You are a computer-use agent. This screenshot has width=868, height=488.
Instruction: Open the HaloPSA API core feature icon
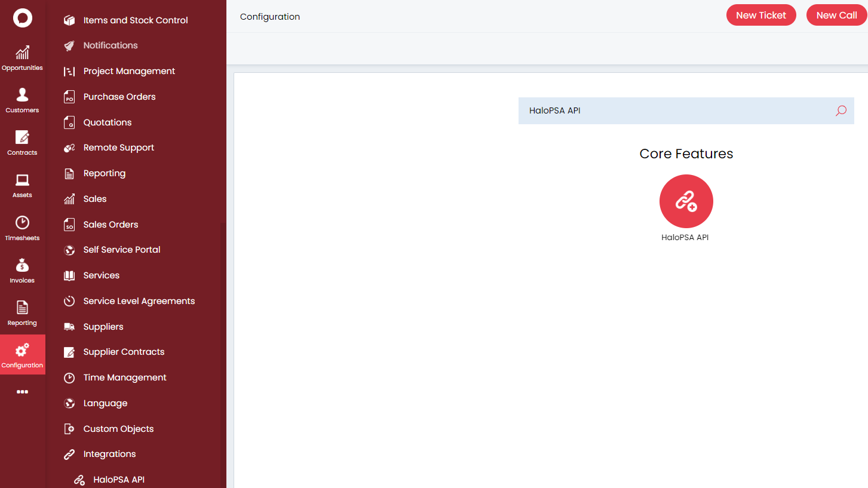686,201
